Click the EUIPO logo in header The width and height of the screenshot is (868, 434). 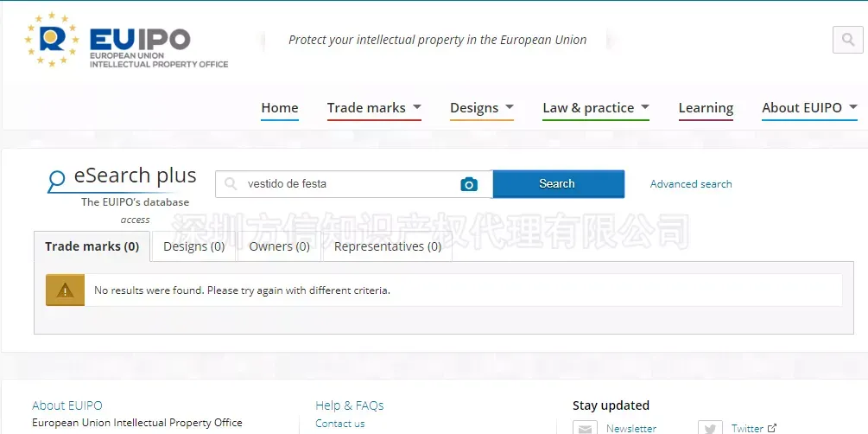126,41
